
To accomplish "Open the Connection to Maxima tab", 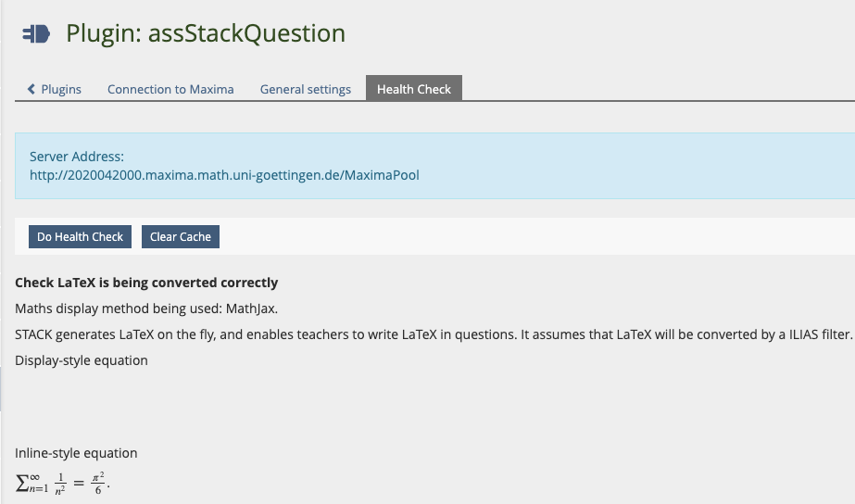I will (170, 90).
